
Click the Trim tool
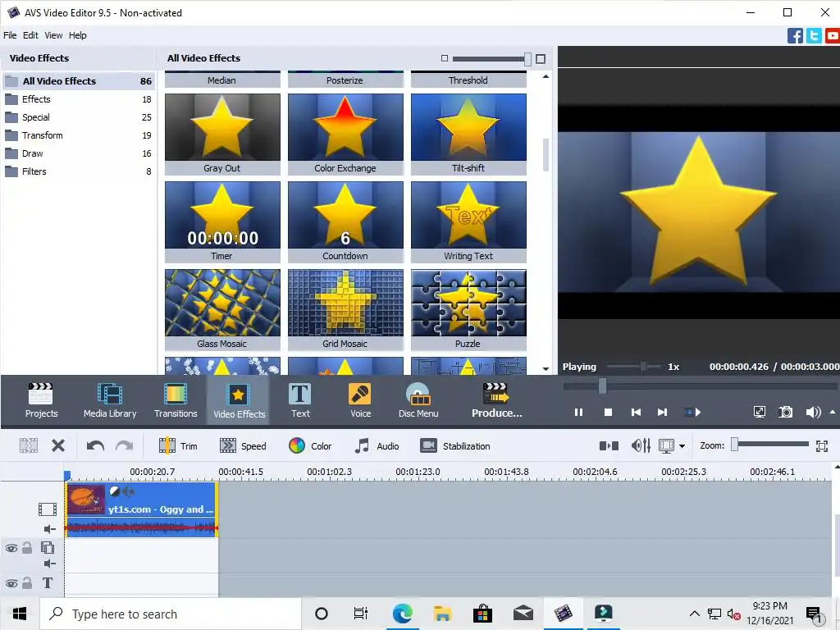pyautogui.click(x=178, y=445)
